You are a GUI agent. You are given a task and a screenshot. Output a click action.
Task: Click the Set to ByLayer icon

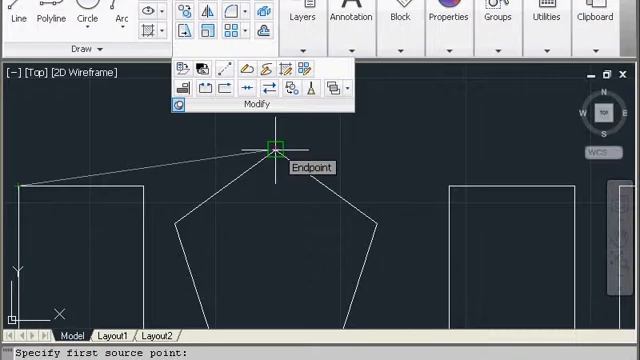point(183,69)
